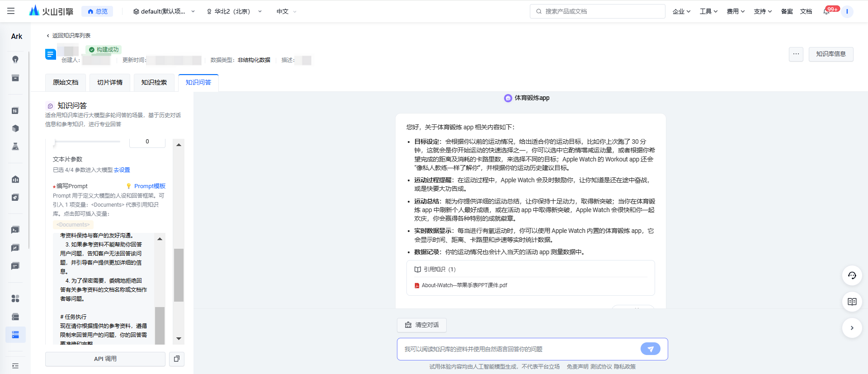Open About-iWatch PDF reference
This screenshot has height=374, width=868.
coord(461,285)
